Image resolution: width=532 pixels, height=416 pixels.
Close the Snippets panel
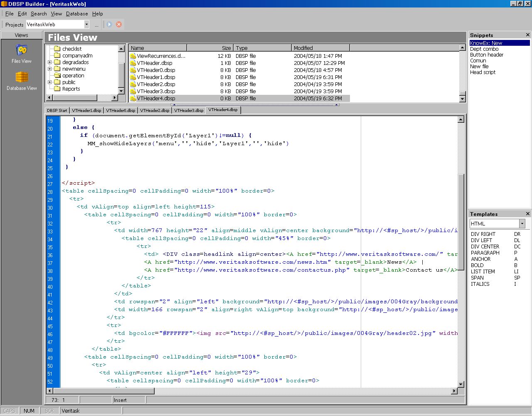528,35
